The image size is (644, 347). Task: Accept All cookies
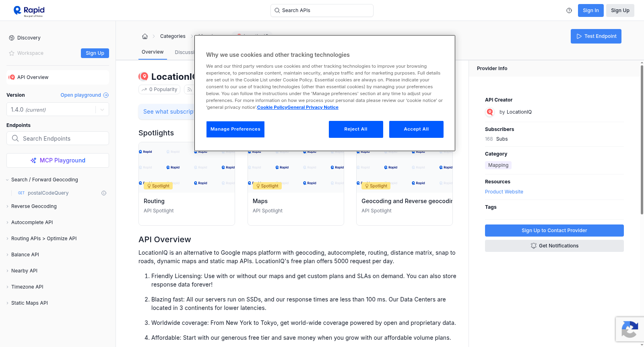point(416,129)
